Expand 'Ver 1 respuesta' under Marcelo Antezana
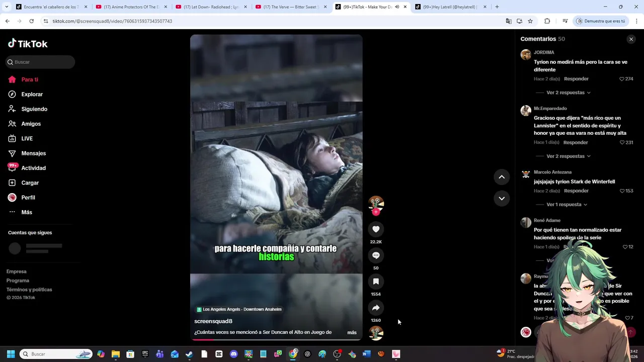 pos(567,205)
